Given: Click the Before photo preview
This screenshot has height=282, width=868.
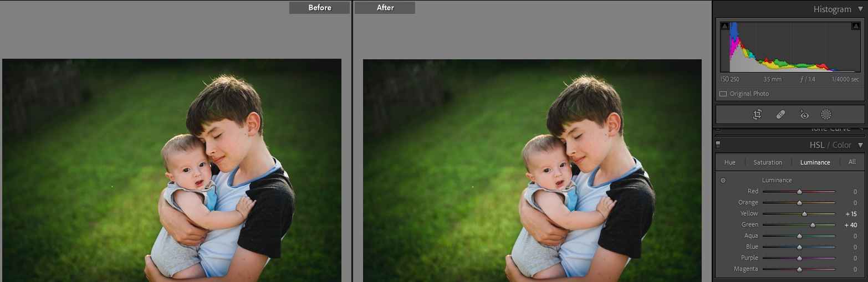Looking at the screenshot, I should [x=172, y=171].
